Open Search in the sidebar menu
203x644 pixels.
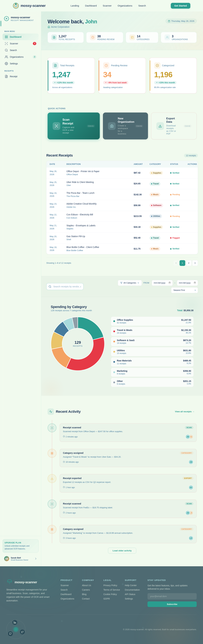[x=20, y=50]
